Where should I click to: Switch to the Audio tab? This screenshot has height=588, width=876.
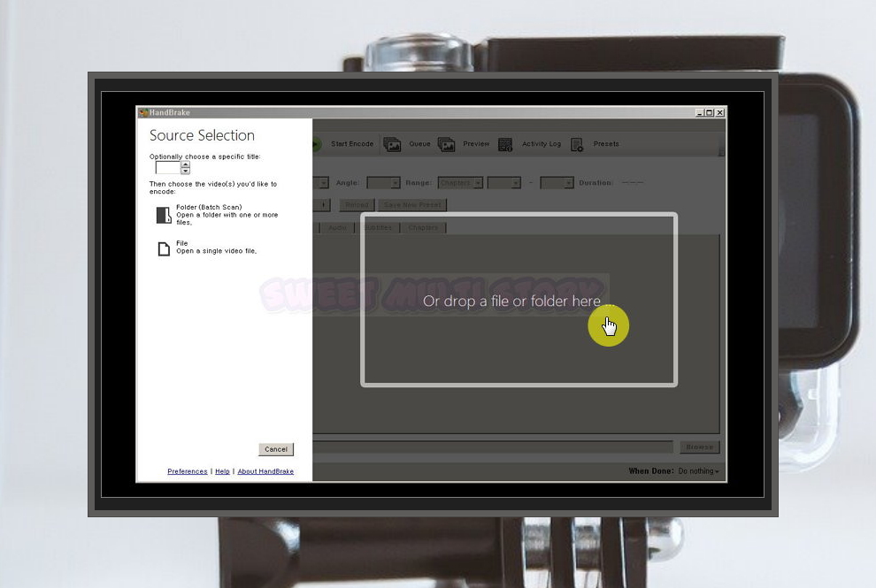coord(337,228)
